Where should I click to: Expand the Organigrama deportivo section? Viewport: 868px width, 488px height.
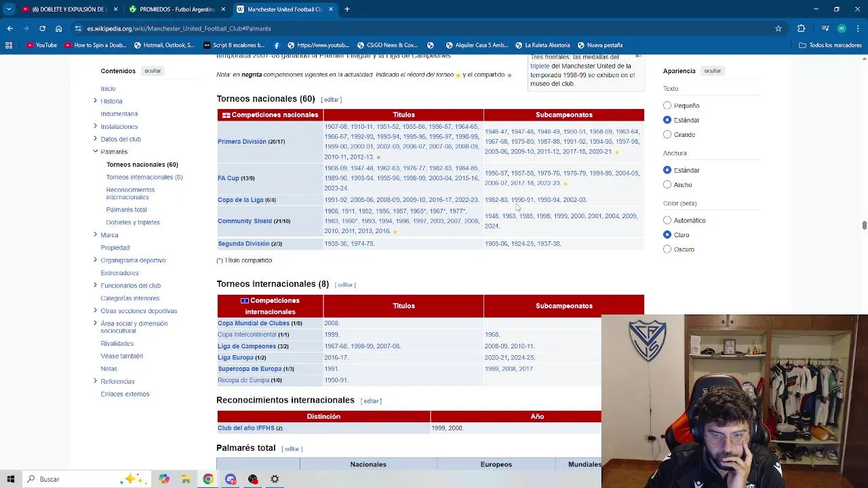[x=95, y=260]
